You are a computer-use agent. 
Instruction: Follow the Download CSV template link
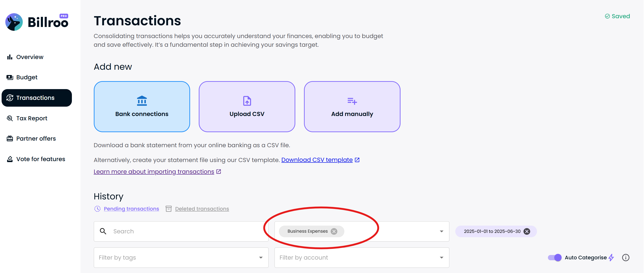[x=317, y=160]
